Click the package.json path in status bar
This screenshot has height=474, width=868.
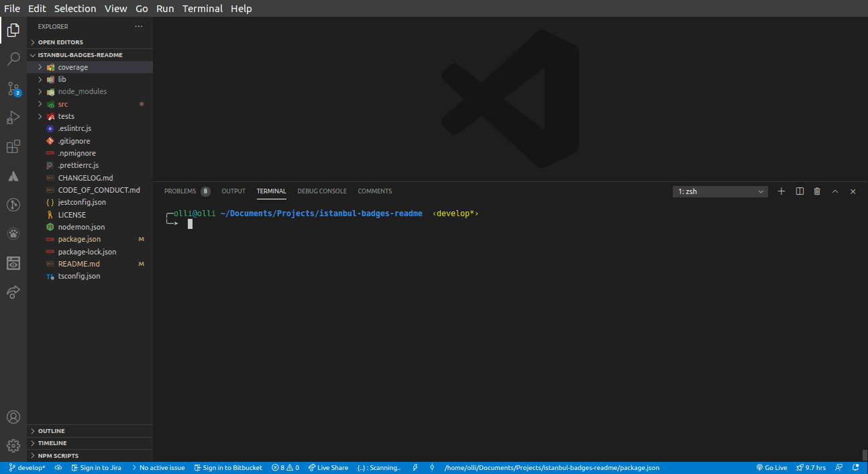[551, 468]
